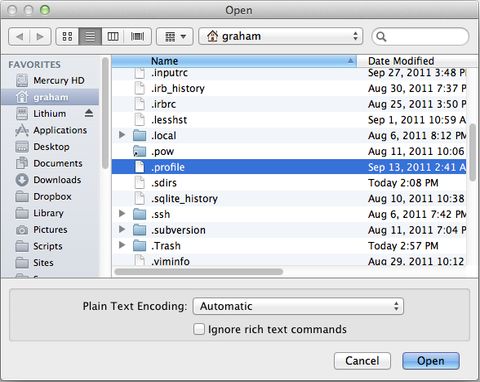Sort files by Name column
Image resolution: width=480 pixels, height=382 pixels.
click(x=234, y=61)
